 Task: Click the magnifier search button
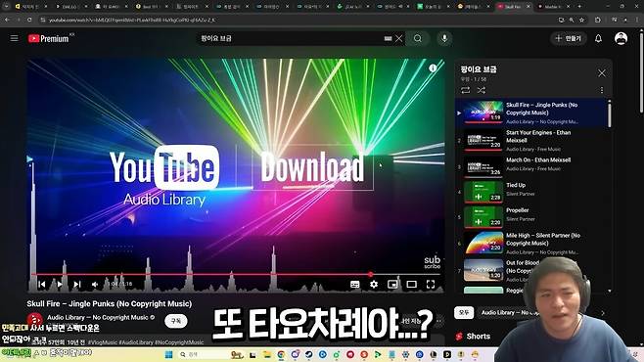pyautogui.click(x=417, y=38)
